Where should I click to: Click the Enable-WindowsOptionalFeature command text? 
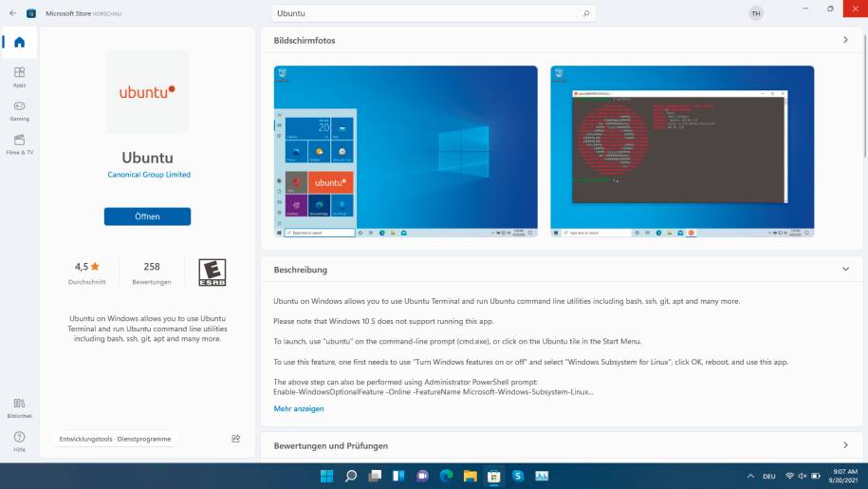pyautogui.click(x=433, y=392)
